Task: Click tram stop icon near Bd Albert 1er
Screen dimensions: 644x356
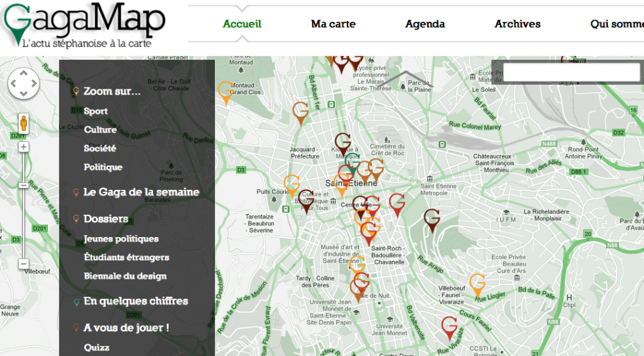Action: 331,105
